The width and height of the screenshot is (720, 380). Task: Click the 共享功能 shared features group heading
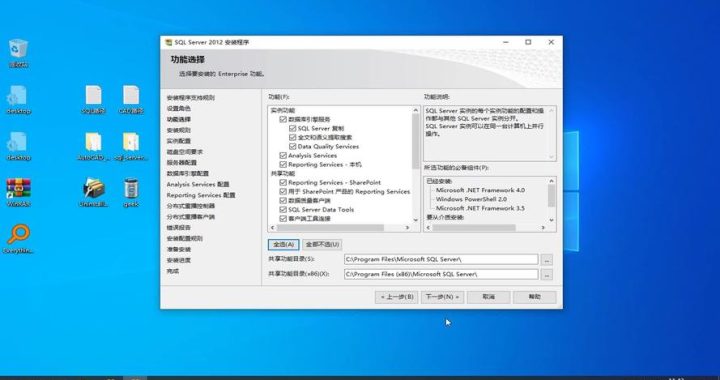coord(283,173)
